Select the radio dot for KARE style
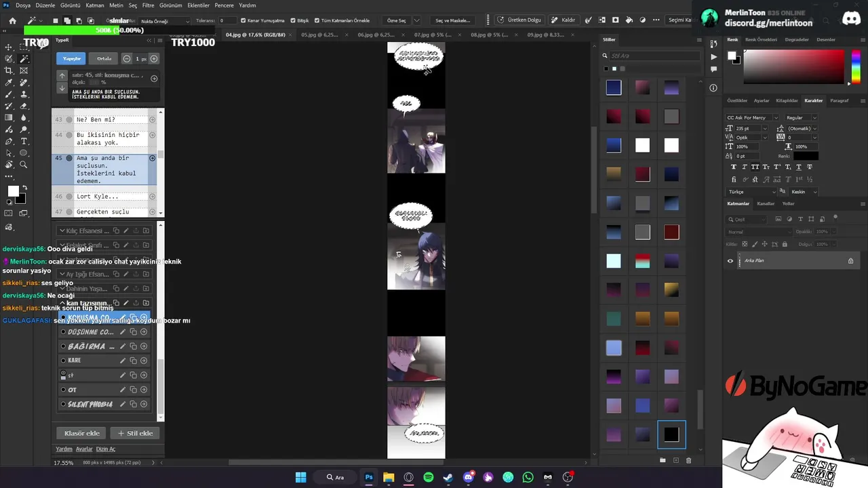Viewport: 868px width, 488px height. pos(63,361)
